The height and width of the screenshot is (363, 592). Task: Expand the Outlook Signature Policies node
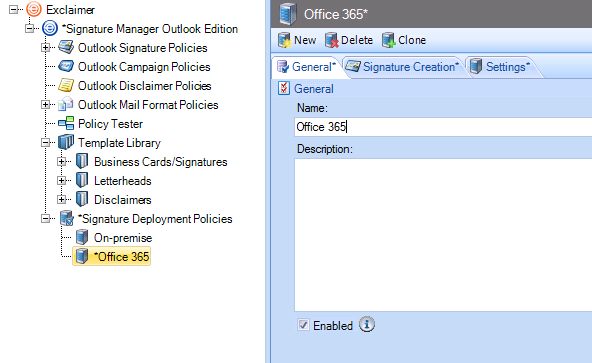(45, 48)
